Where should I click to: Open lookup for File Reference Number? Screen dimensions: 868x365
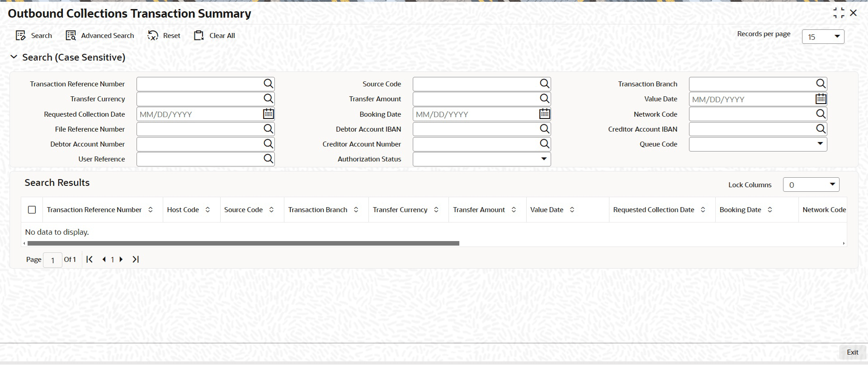[269, 129]
